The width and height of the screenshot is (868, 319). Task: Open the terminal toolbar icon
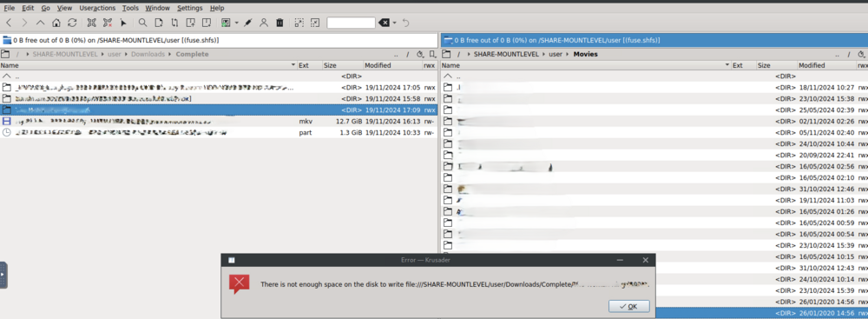coord(226,23)
